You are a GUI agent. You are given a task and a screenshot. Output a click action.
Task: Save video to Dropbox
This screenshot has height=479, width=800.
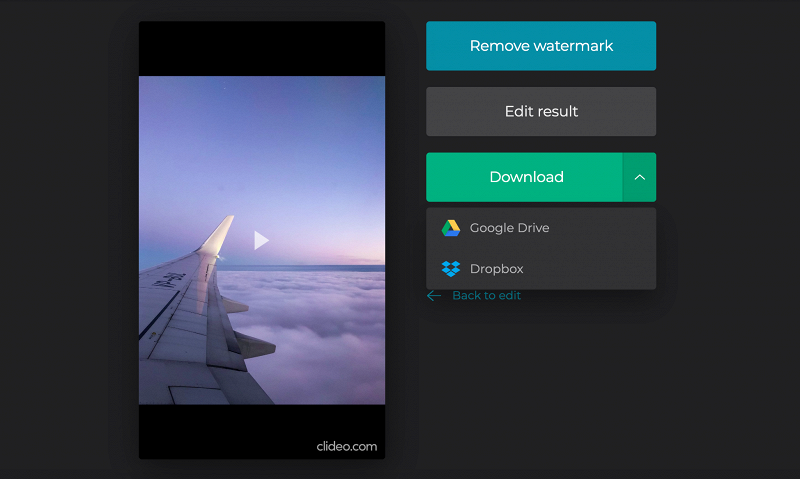click(x=541, y=269)
